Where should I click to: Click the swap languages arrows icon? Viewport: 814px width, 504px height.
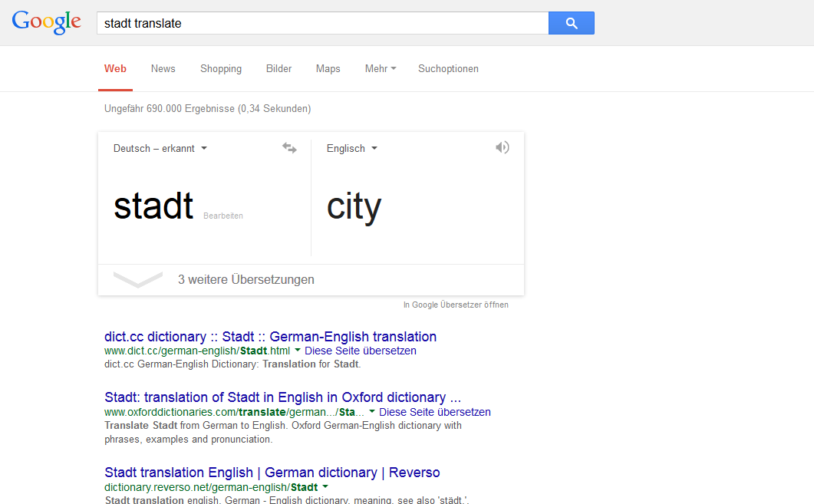click(289, 147)
